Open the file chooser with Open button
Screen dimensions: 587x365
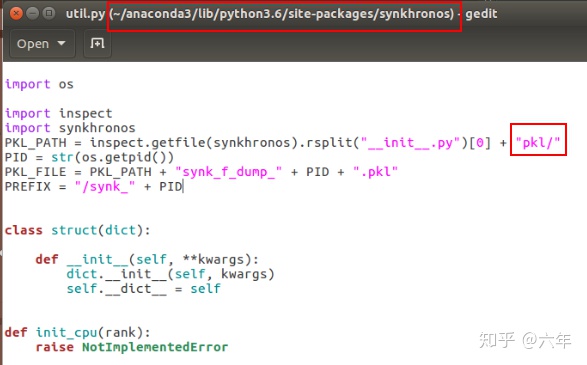(42, 44)
